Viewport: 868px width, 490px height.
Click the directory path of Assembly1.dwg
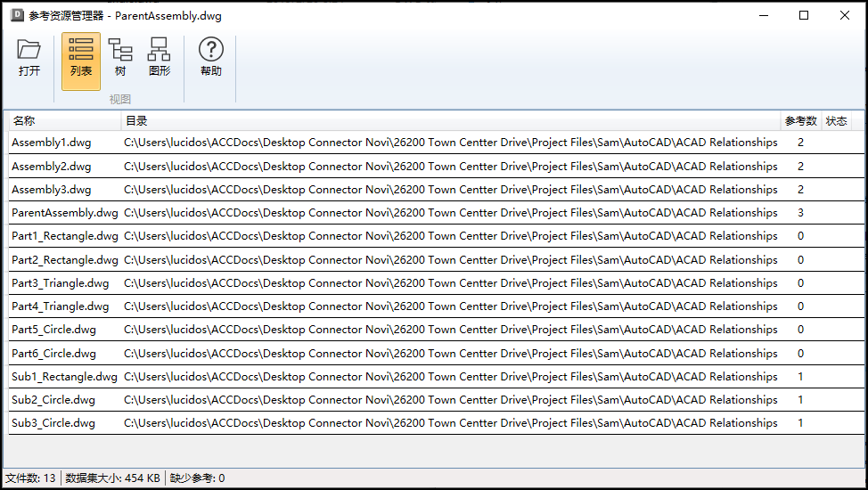pyautogui.click(x=451, y=143)
